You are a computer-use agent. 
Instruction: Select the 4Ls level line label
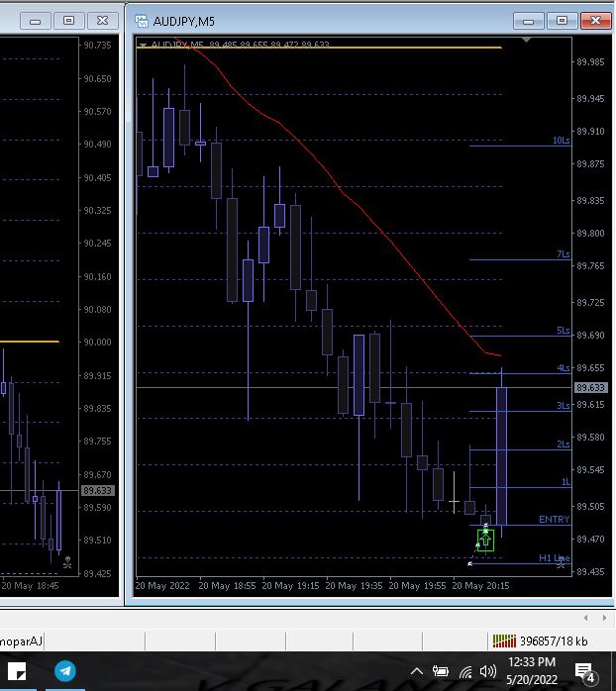tap(564, 367)
